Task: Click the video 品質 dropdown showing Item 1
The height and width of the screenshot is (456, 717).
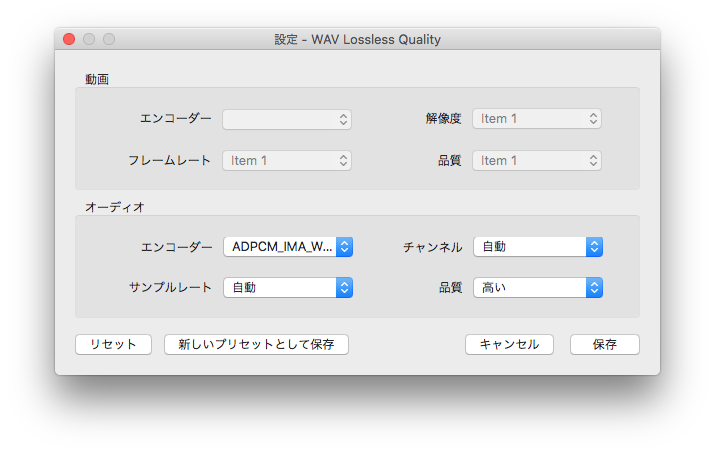Action: tap(537, 160)
